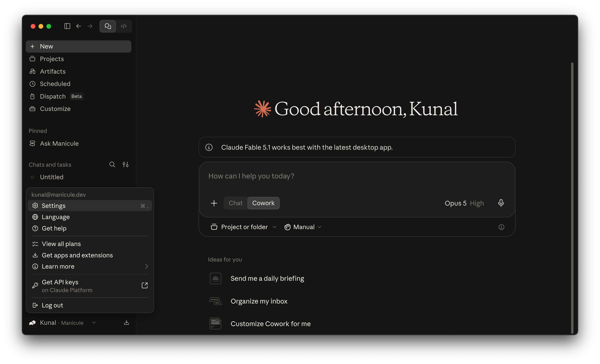Search chats and tasks
600x364 pixels.
pos(112,165)
